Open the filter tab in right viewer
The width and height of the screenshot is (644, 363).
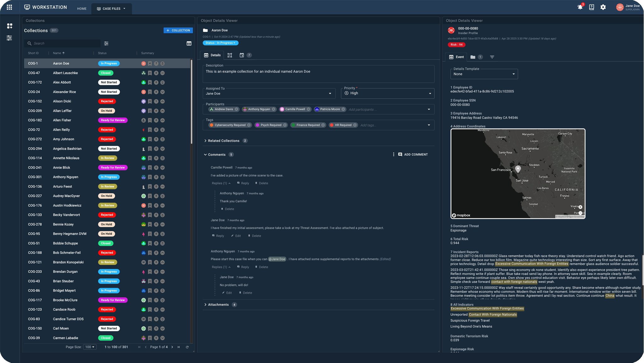(x=492, y=57)
